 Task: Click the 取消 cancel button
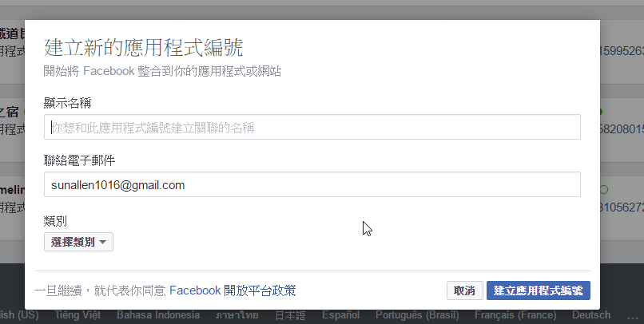464,290
